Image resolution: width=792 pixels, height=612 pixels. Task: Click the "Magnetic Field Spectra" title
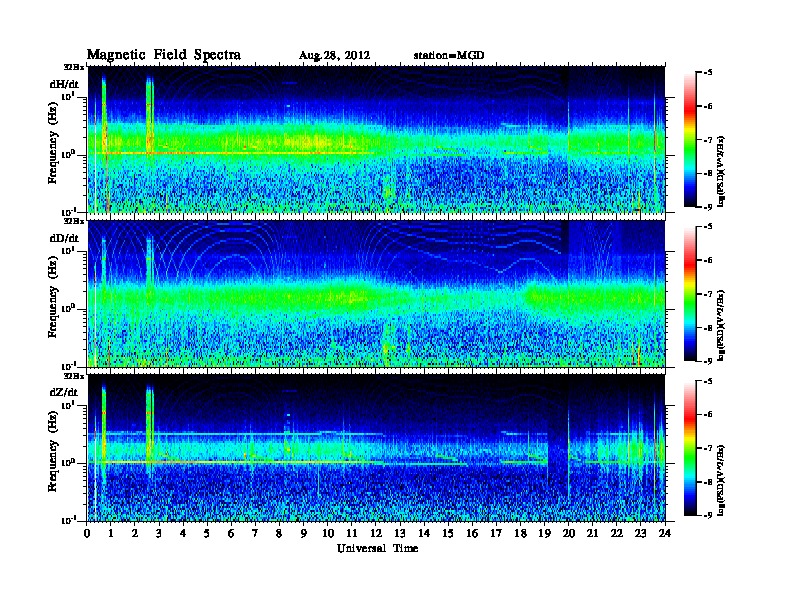(x=164, y=55)
